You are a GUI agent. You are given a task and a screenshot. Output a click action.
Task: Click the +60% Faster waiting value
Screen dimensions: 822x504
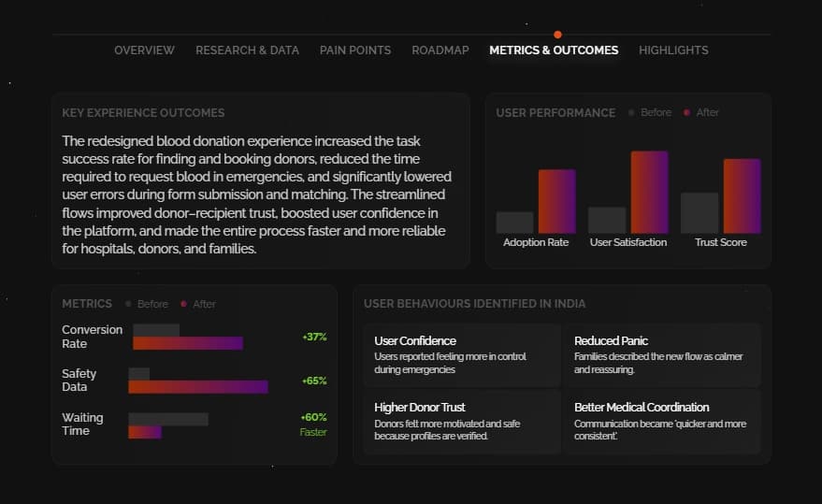coord(313,425)
